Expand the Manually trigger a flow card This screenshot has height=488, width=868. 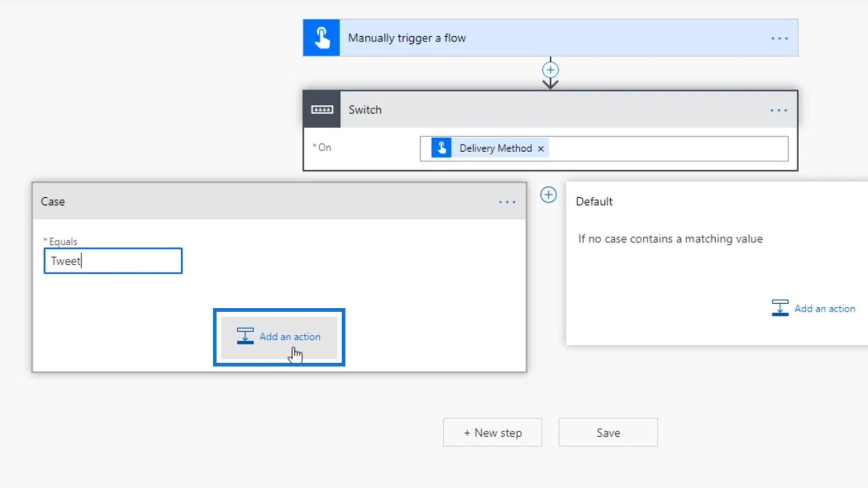coord(550,38)
